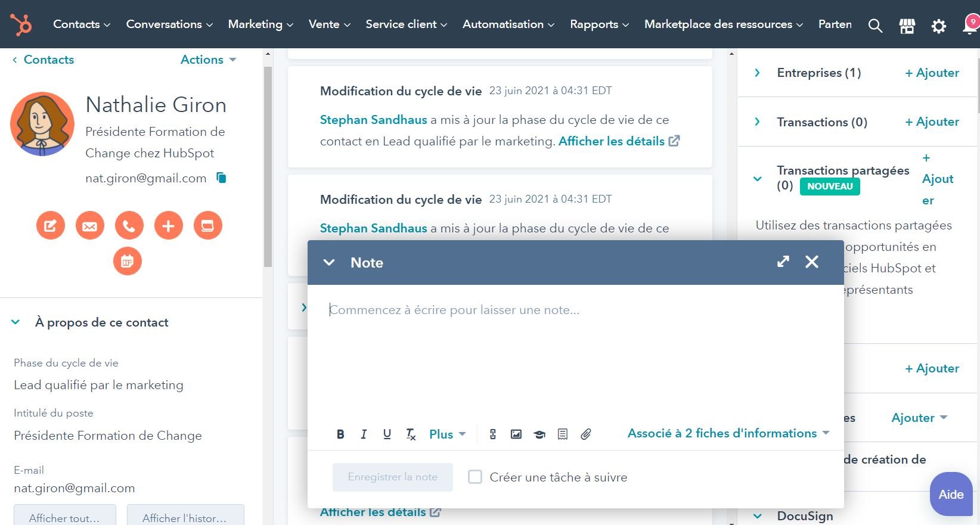980x525 pixels.
Task: Check the Créer une tâche à suivre box
Action: (x=475, y=477)
